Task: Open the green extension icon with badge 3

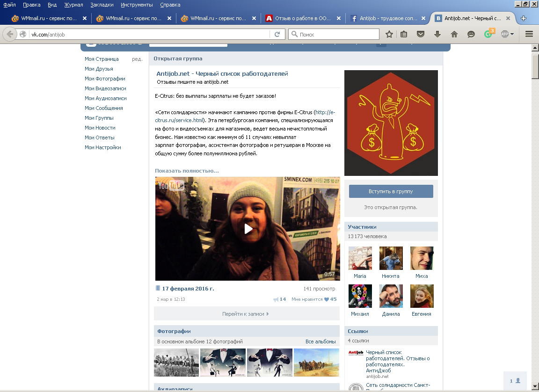Action: [x=489, y=33]
